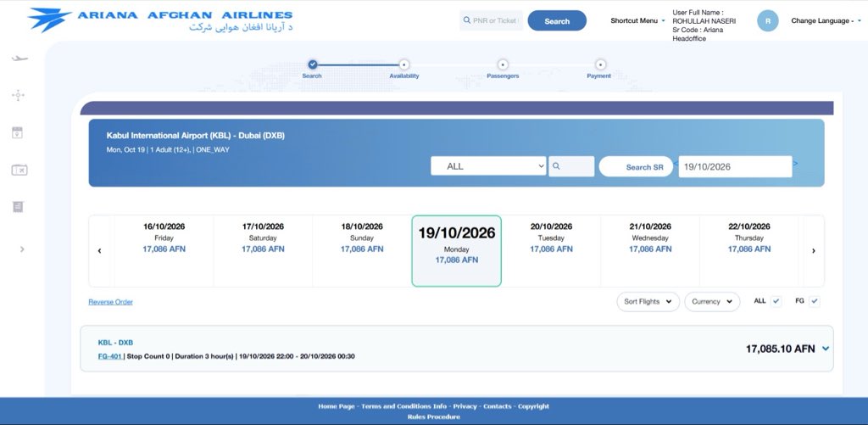Open the FG-401 flight number link
The image size is (868, 425).
[x=110, y=356]
